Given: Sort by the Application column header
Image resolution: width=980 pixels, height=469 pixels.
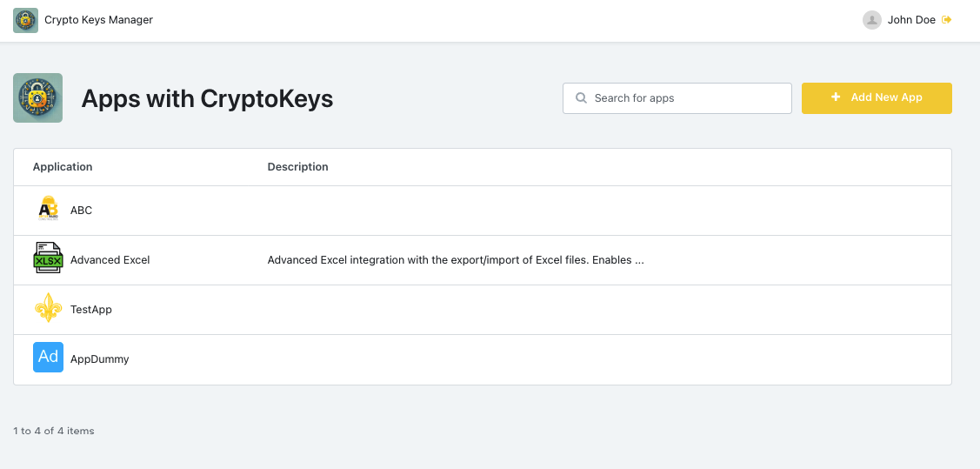Looking at the screenshot, I should 63,167.
